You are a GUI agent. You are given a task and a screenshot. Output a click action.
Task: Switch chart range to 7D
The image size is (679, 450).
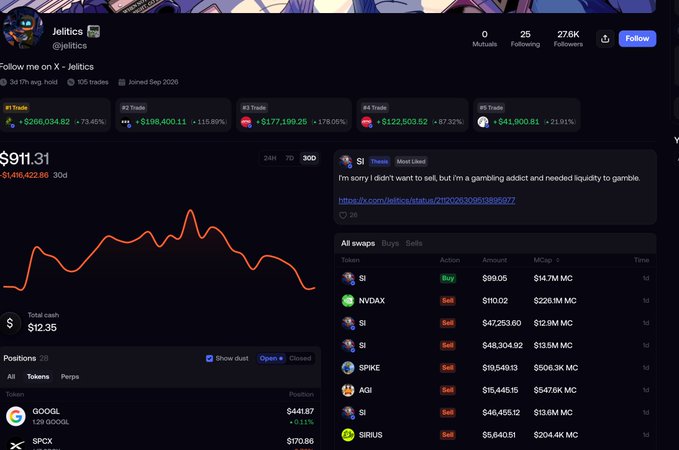289,158
